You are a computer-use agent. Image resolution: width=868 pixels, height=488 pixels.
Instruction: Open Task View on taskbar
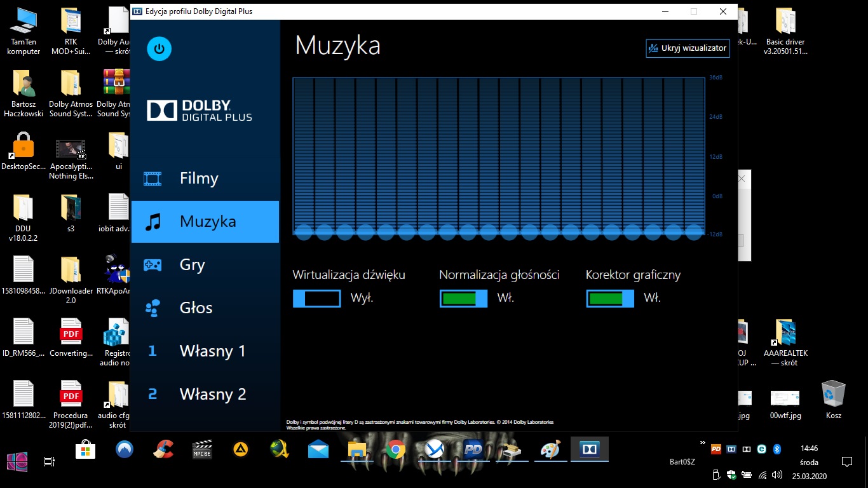click(50, 462)
